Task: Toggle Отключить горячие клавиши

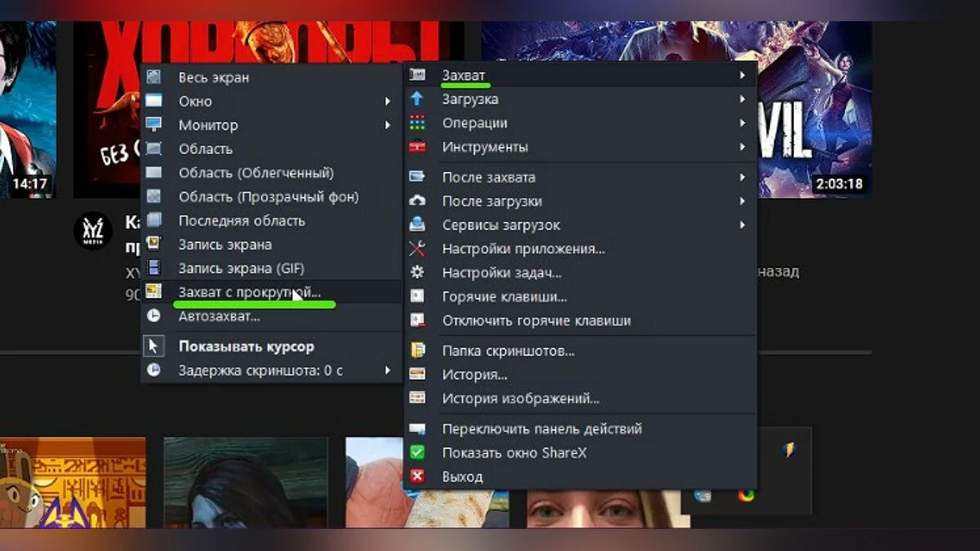Action: (581, 321)
